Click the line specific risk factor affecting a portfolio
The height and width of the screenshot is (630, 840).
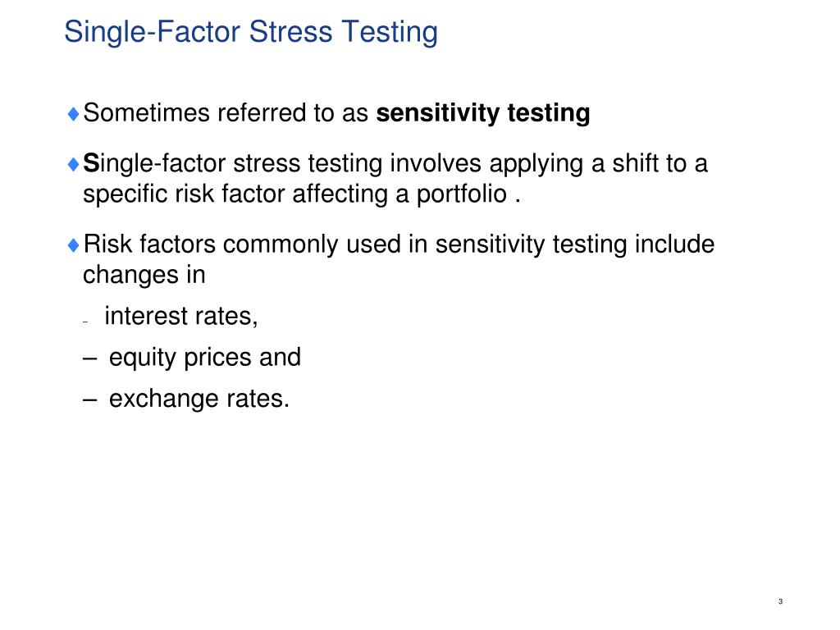(302, 194)
